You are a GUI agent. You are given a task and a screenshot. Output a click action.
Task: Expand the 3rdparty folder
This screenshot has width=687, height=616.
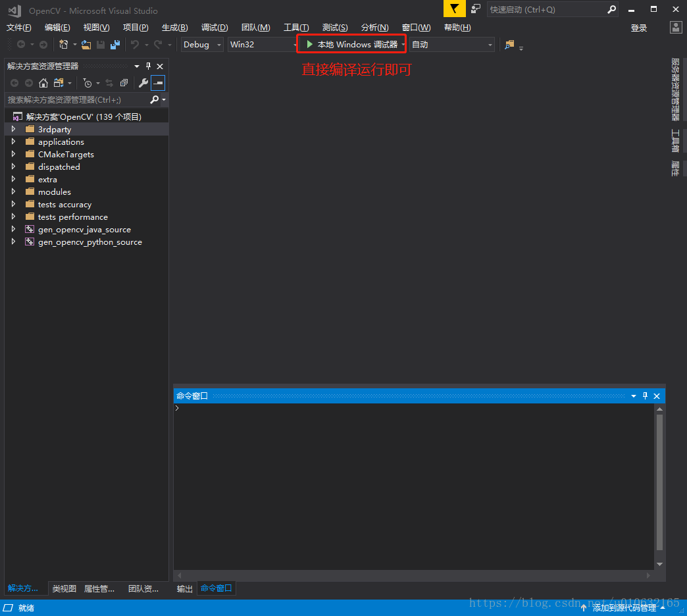click(x=13, y=129)
